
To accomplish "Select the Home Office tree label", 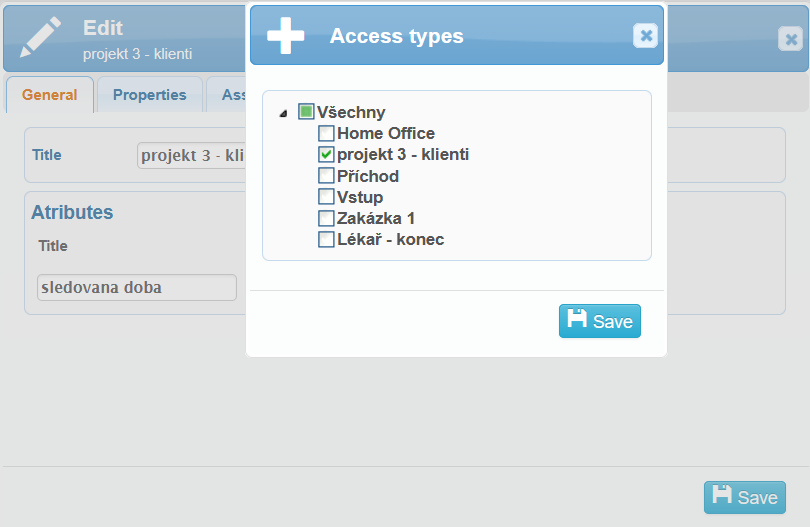I will click(386, 133).
